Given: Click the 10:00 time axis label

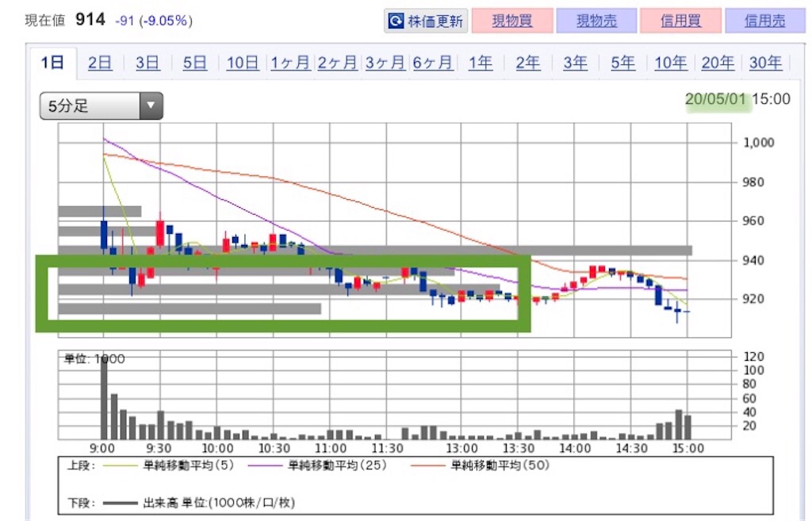Looking at the screenshot, I should (217, 448).
